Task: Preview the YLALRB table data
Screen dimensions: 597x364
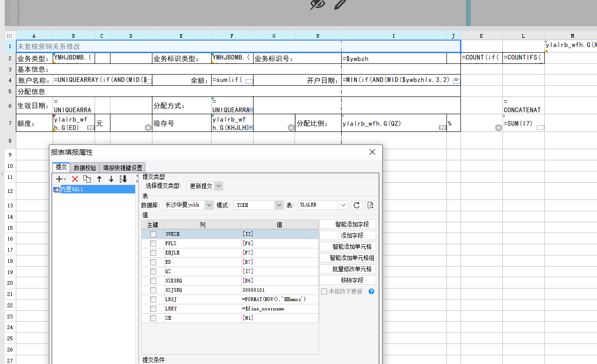Action: point(371,205)
